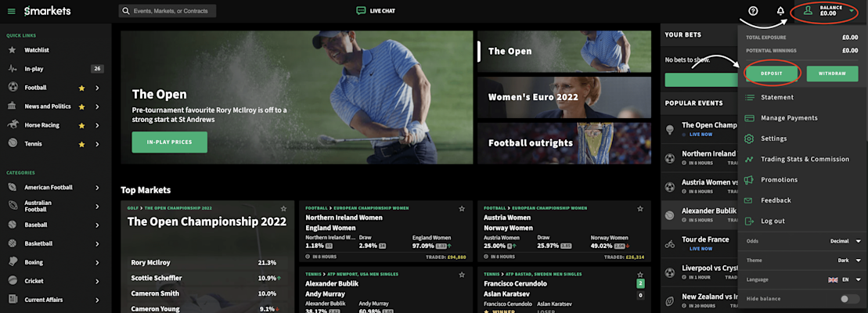
Task: Click the Horse Racing icon in sidebar
Action: 13,125
